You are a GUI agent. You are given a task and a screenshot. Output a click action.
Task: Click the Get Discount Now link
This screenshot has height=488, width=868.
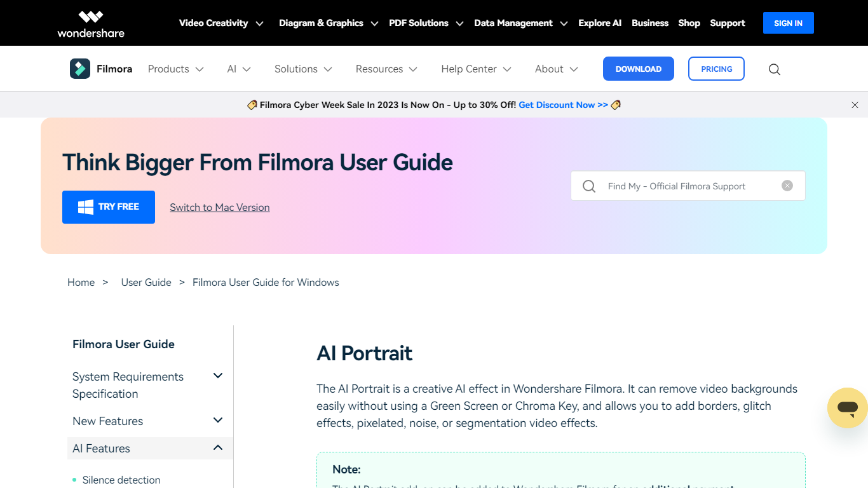(563, 105)
